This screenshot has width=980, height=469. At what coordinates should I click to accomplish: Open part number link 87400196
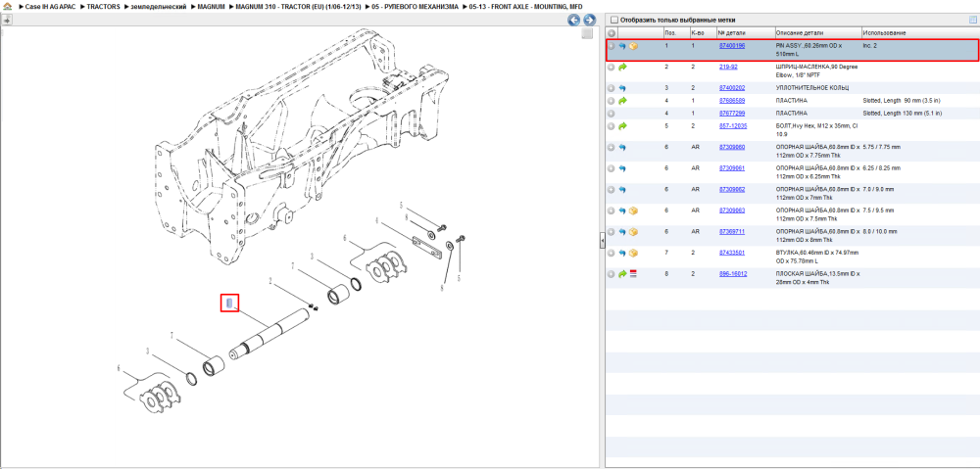point(732,46)
